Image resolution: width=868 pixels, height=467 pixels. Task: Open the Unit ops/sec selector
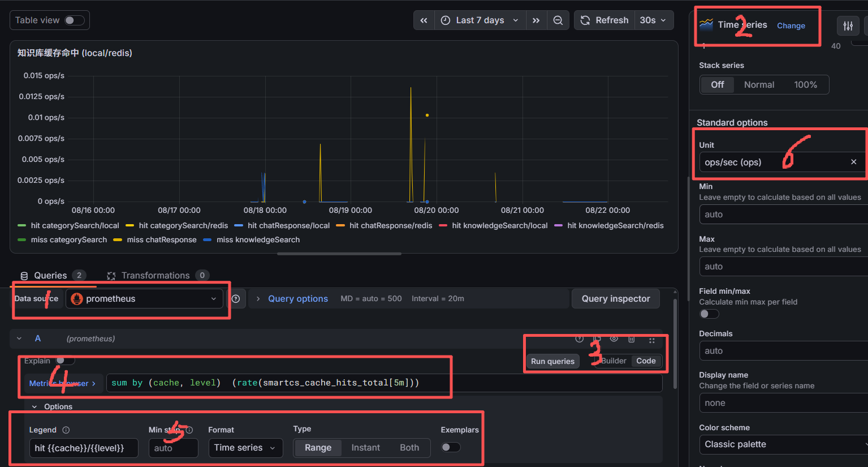pyautogui.click(x=783, y=162)
